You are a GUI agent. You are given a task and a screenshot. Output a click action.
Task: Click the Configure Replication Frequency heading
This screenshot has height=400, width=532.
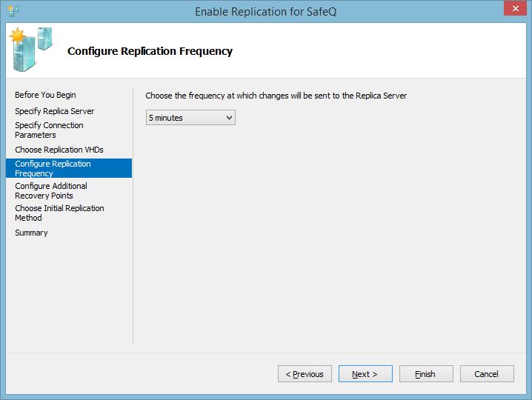click(150, 51)
